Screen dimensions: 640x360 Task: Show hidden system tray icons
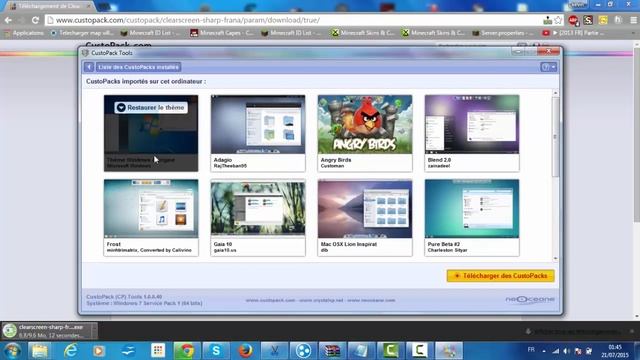click(x=544, y=351)
